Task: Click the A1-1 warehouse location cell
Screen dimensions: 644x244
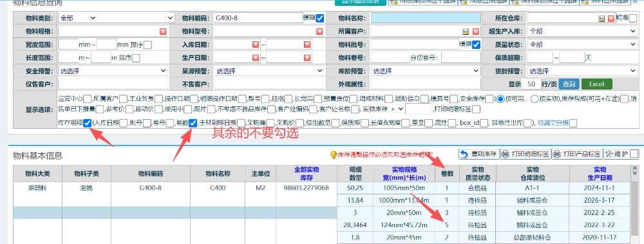Action: pos(533,188)
